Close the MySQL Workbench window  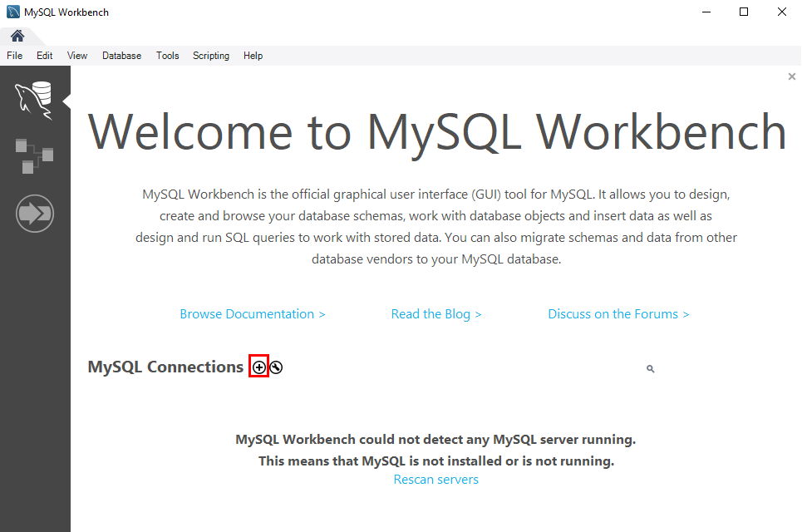click(782, 12)
